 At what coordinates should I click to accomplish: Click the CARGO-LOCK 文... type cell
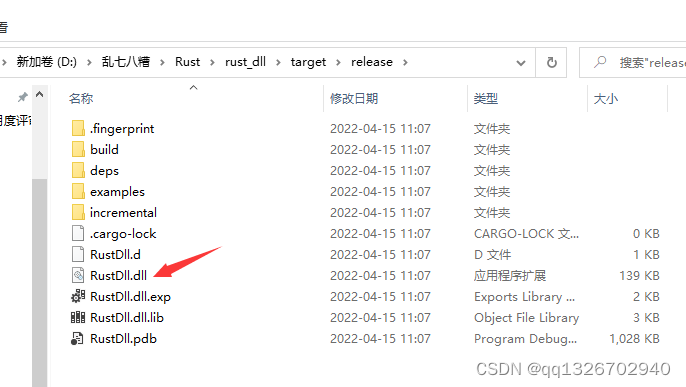[x=526, y=234]
